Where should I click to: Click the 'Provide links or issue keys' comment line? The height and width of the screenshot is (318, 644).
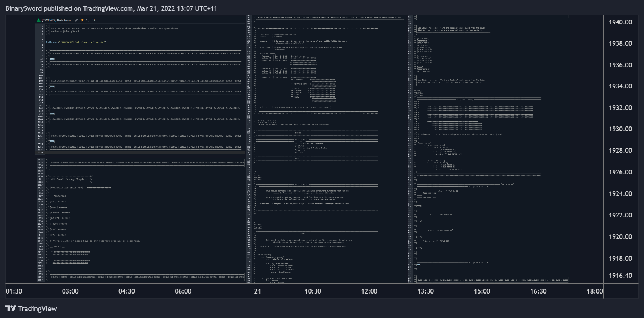point(93,241)
